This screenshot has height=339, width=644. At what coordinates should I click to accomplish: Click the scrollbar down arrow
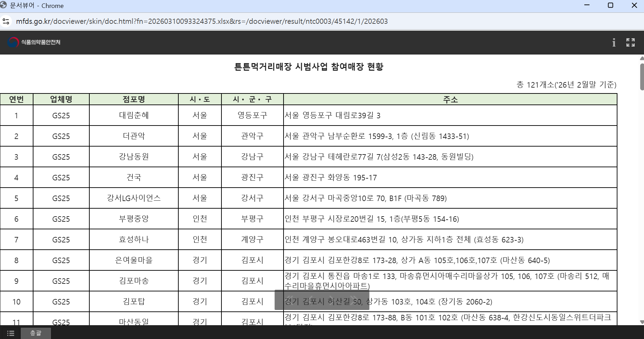[642, 322]
